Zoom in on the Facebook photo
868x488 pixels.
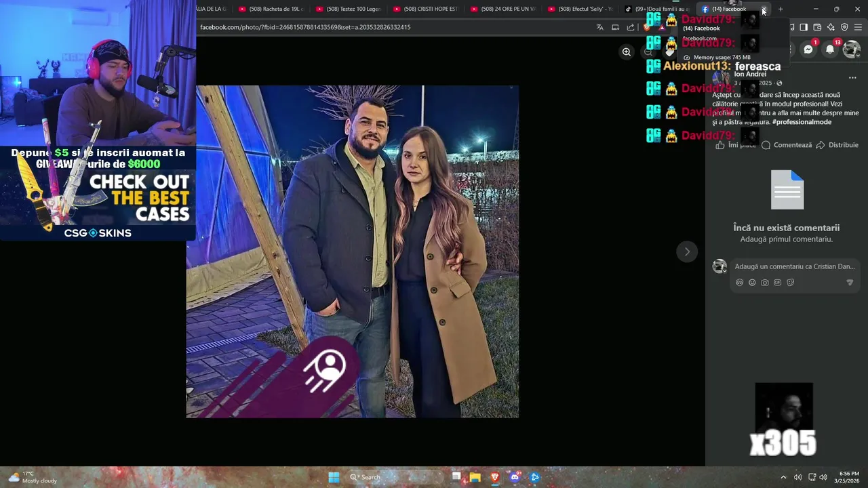[627, 52]
